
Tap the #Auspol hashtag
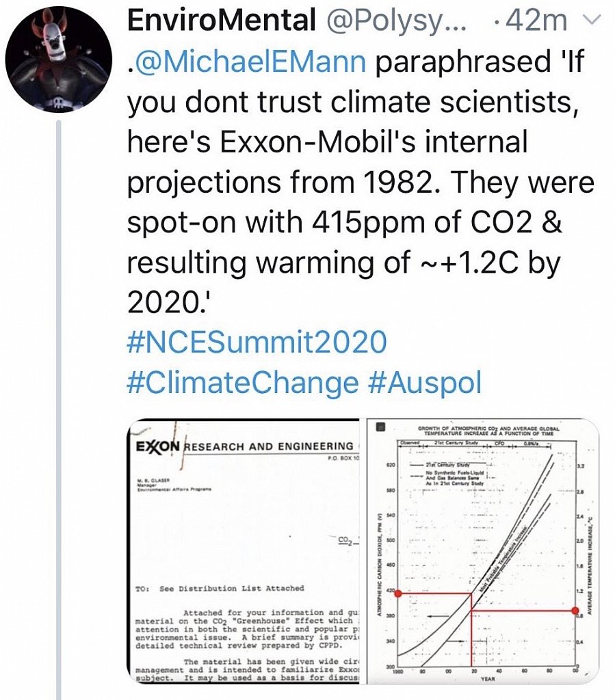click(x=424, y=381)
